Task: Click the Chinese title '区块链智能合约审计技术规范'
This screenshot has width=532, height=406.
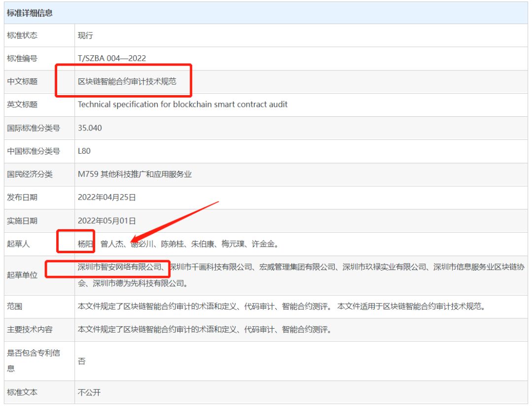Action: (x=127, y=81)
